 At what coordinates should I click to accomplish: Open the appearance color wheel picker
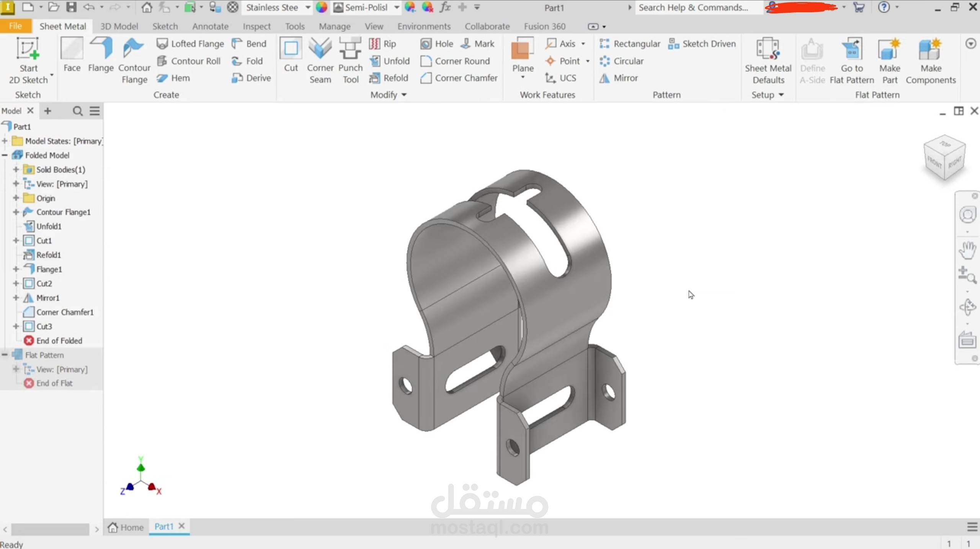322,7
